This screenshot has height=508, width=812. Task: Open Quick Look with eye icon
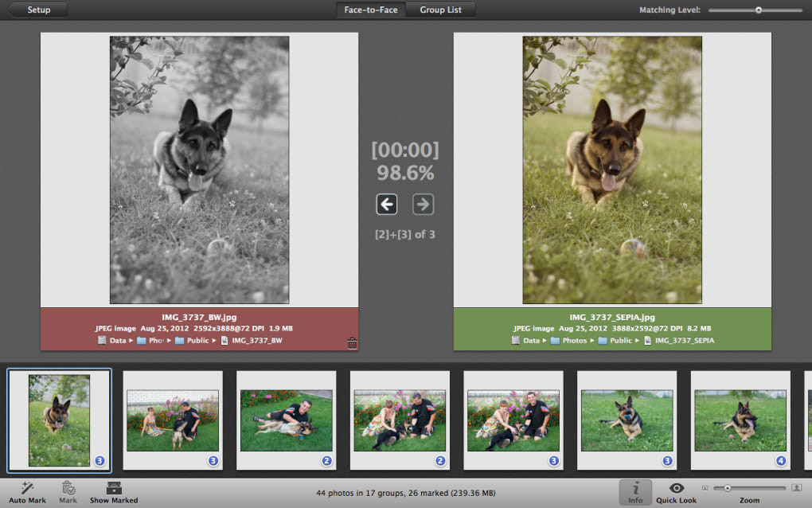click(x=677, y=488)
